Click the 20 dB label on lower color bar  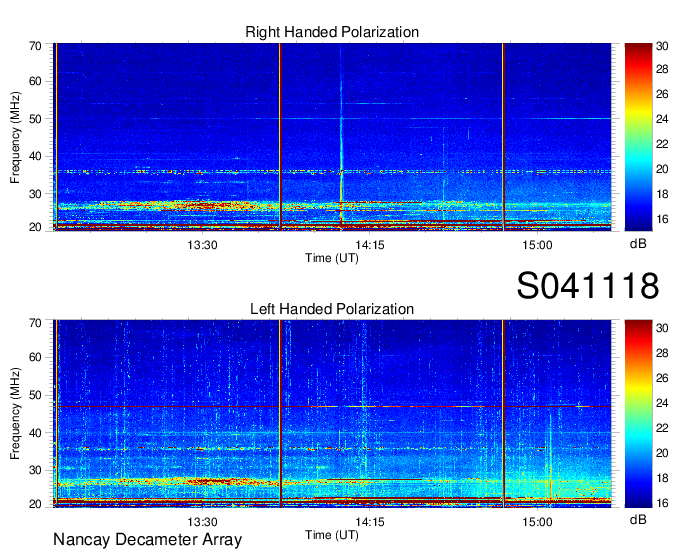(x=662, y=453)
